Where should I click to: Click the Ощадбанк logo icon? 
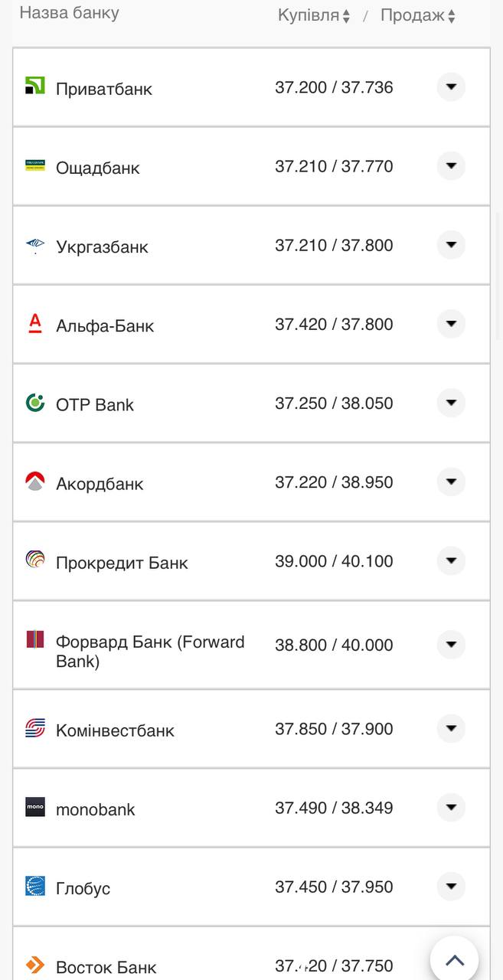pos(35,165)
